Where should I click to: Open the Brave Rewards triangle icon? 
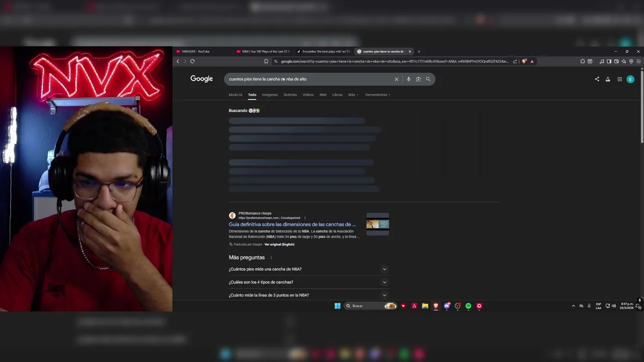coord(532,61)
